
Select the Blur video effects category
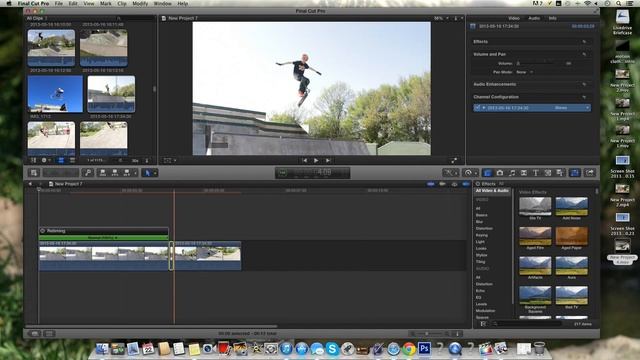(x=479, y=222)
